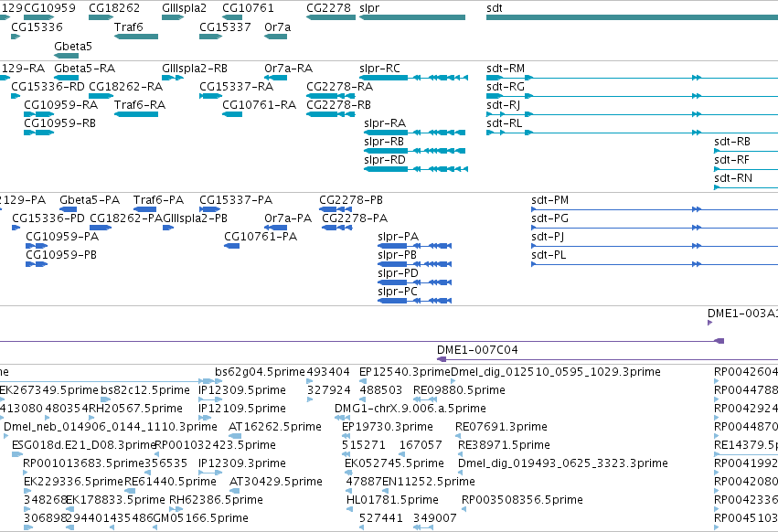Image resolution: width=778 pixels, height=532 pixels.
Task: Select the Traf6 gene feature
Action: pos(136,37)
